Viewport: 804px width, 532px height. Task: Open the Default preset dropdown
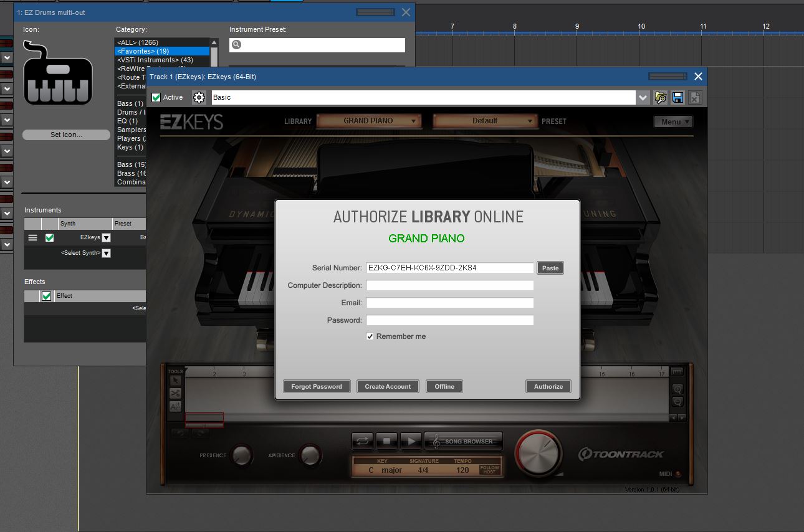click(485, 121)
